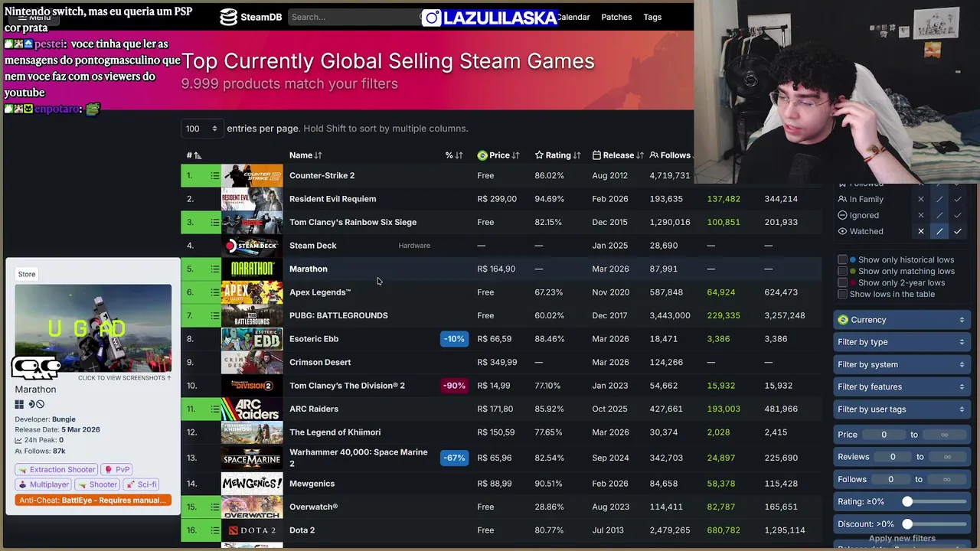Sort by Follows column
The width and height of the screenshot is (980, 551).
pyautogui.click(x=671, y=155)
